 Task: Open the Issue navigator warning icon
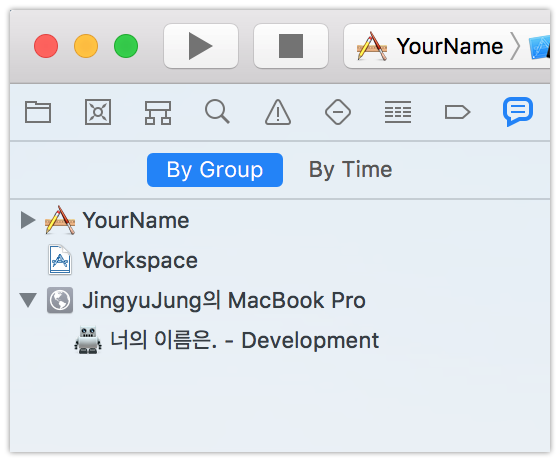[x=278, y=112]
